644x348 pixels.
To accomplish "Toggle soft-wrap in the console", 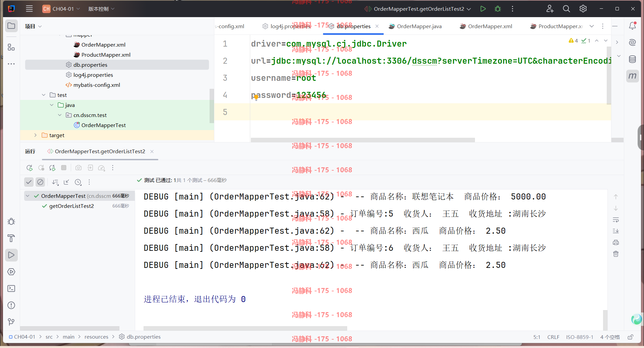I will pos(616,220).
